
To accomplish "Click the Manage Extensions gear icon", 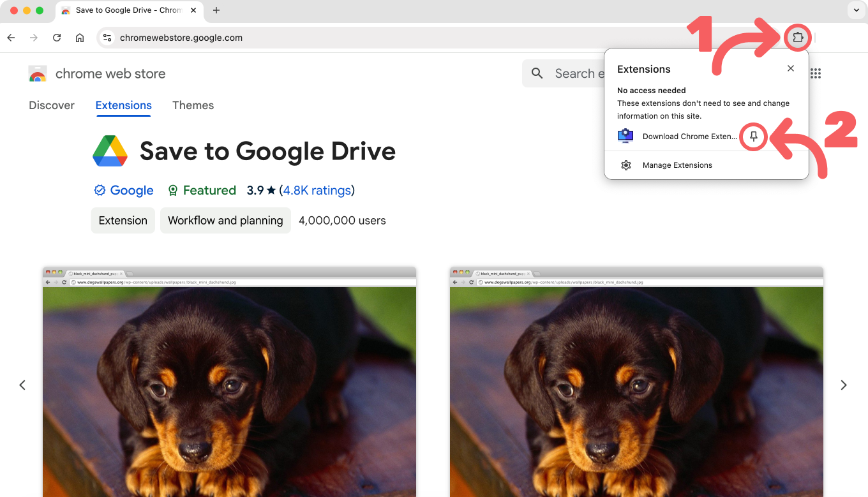I will coord(626,165).
